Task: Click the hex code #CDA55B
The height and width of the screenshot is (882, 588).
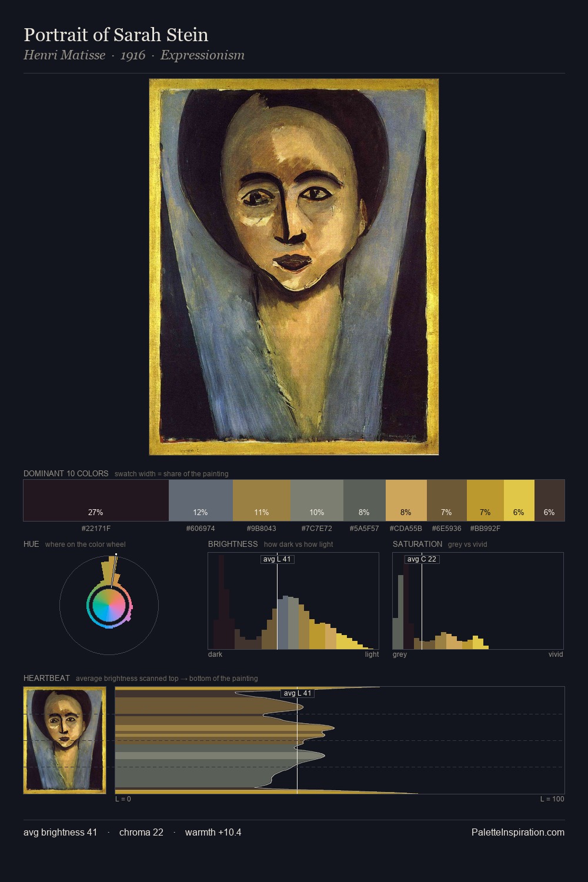Action: 406,529
